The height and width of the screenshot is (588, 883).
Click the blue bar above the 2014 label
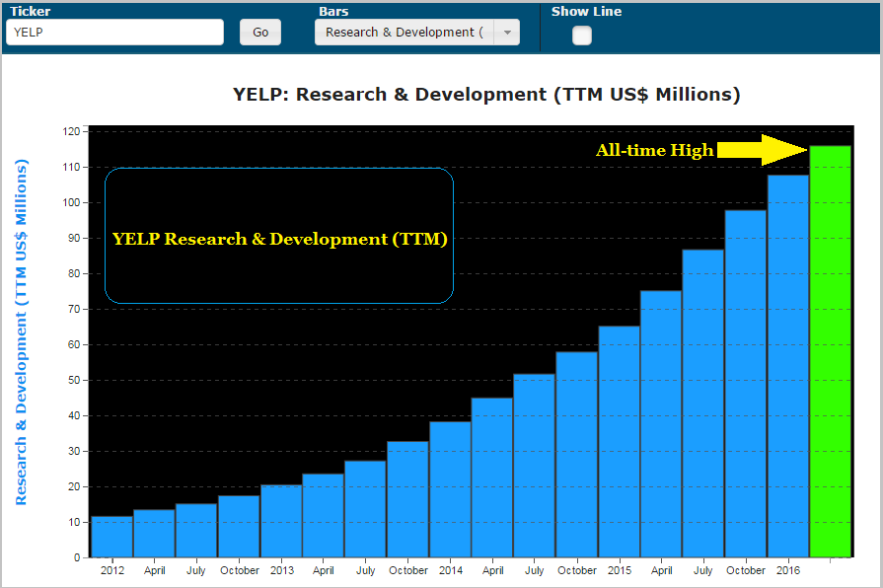click(x=450, y=489)
